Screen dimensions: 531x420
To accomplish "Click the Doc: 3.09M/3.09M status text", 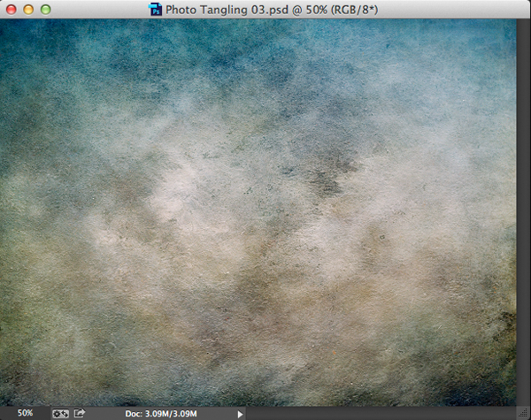I will point(161,414).
